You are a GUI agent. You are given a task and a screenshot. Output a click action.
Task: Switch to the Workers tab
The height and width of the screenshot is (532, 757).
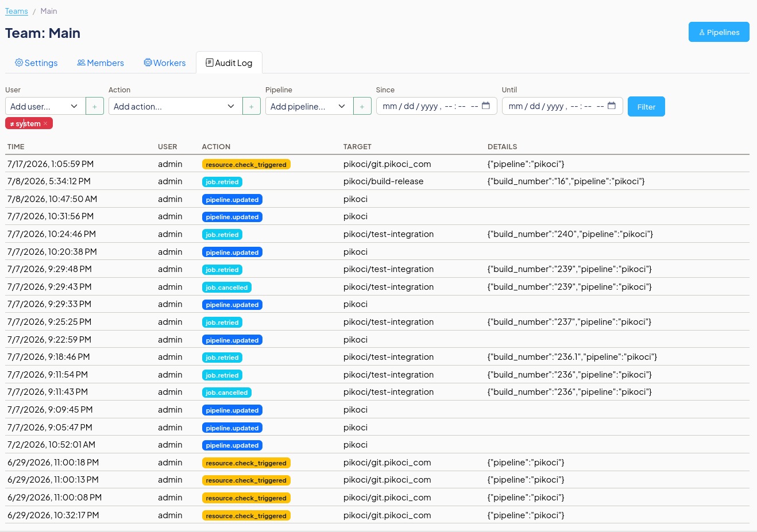[165, 63]
